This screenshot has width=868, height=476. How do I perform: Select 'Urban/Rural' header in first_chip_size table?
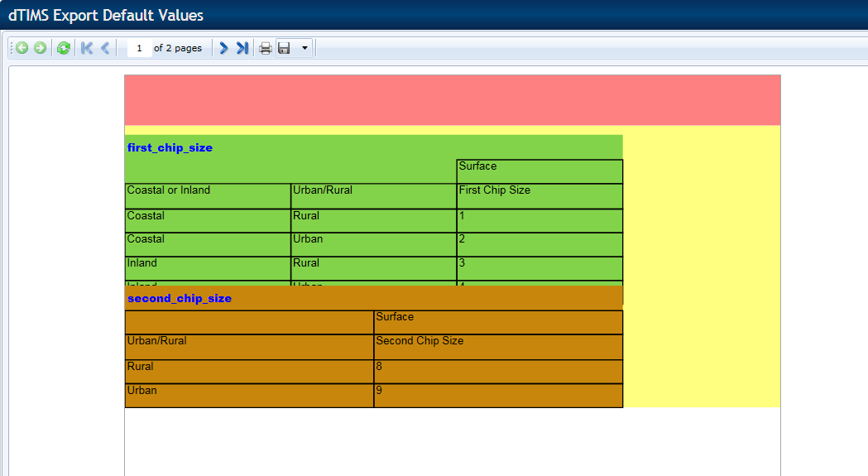click(x=374, y=196)
